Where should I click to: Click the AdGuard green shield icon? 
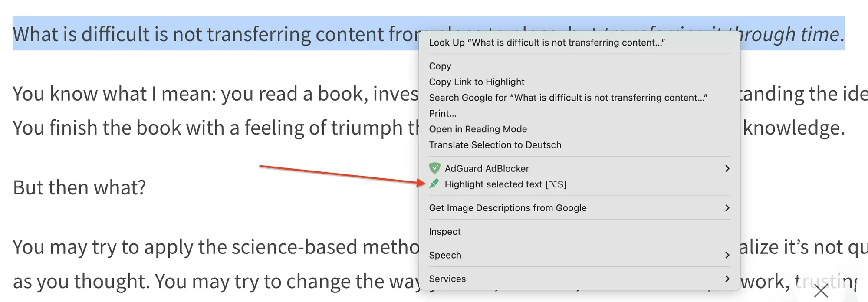434,168
